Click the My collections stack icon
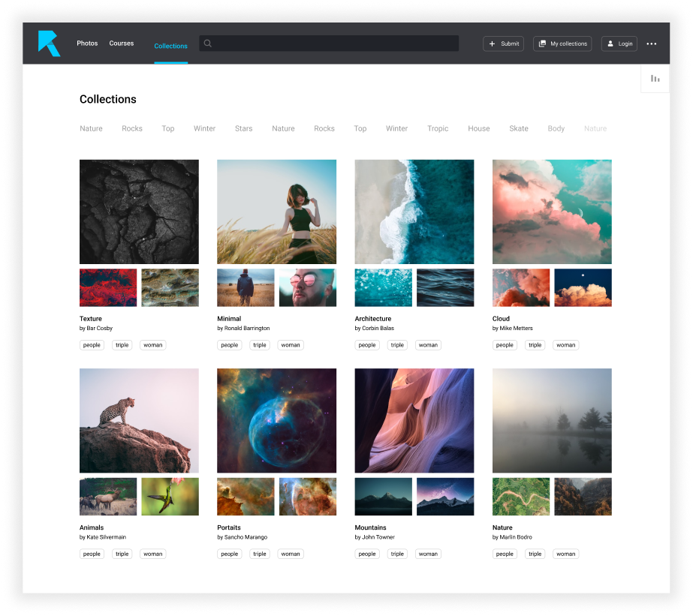This screenshot has height=616, width=693. (542, 44)
